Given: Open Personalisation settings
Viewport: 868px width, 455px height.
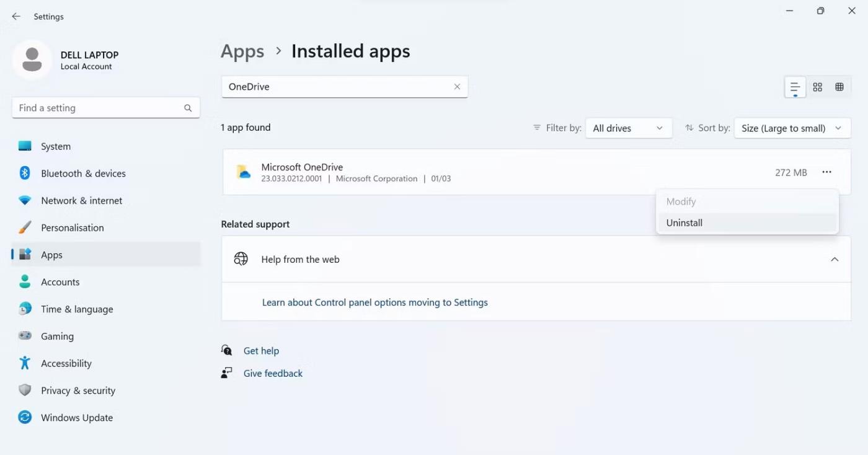Looking at the screenshot, I should 106,227.
